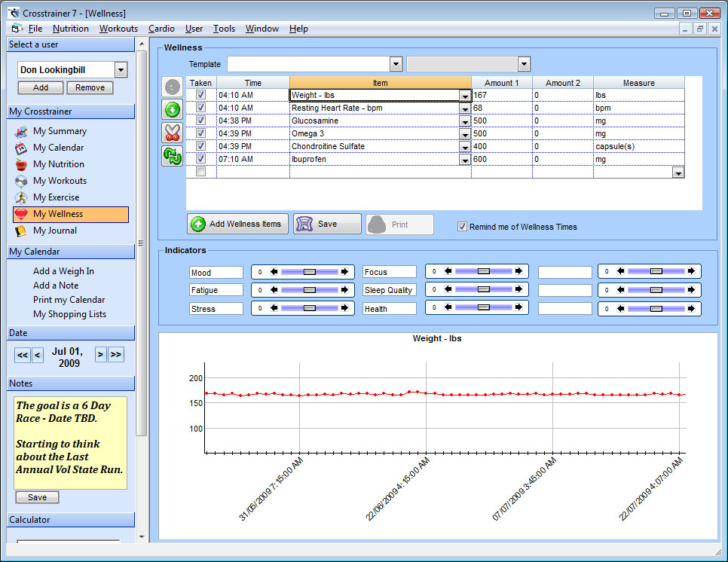The width and height of the screenshot is (728, 562).
Task: Click into the yellow Notes text area
Action: coord(69,443)
